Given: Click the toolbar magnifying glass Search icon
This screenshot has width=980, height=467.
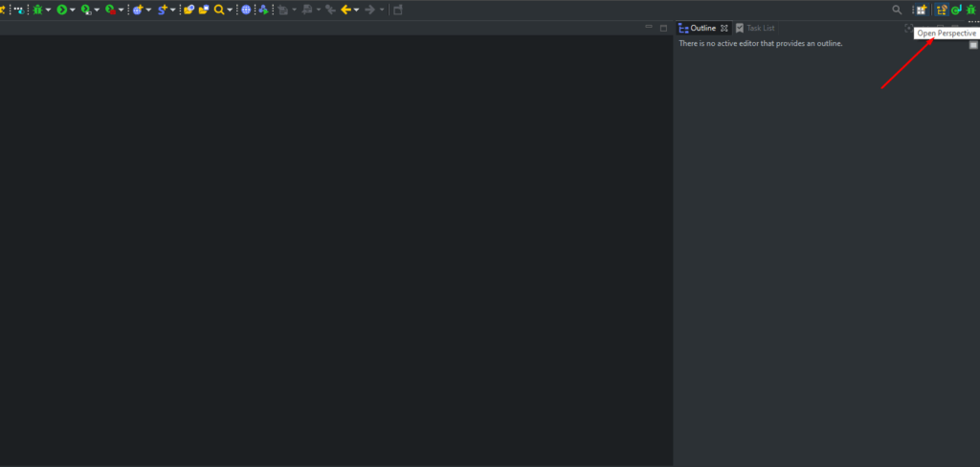Looking at the screenshot, I should (219, 10).
